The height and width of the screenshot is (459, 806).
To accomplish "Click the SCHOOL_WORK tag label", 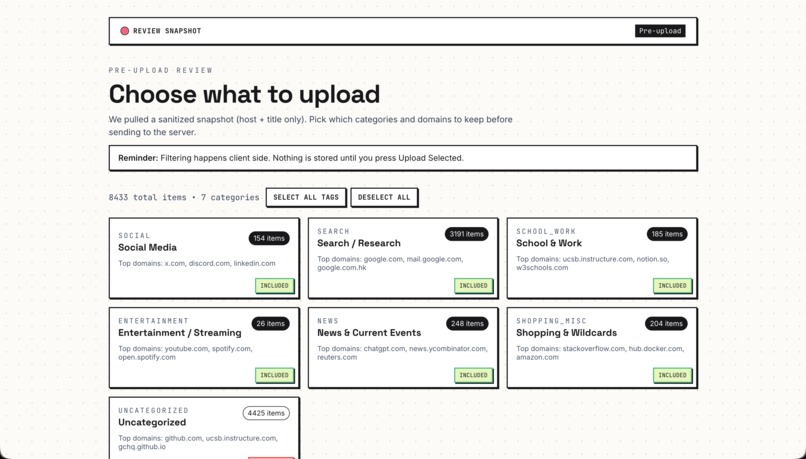I will pos(546,232).
